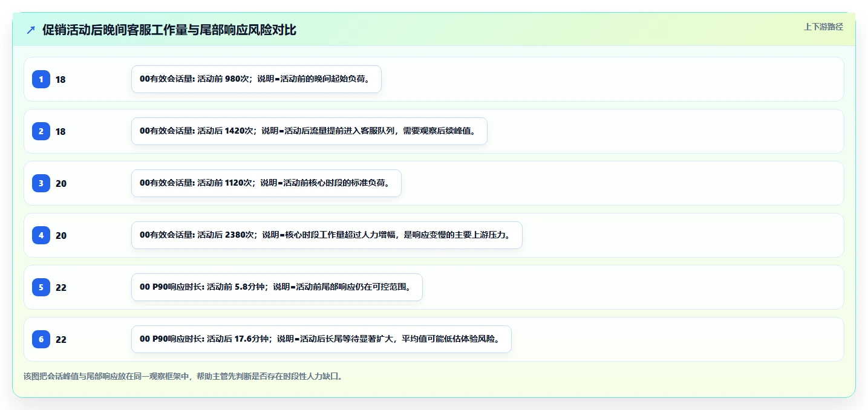Click the 活动后 2380次 description box
Image resolution: width=868 pixels, height=410 pixels.
pos(327,235)
